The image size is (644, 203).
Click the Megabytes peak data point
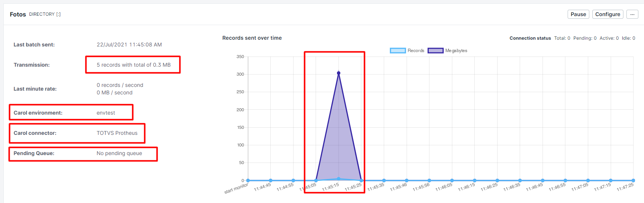(338, 73)
